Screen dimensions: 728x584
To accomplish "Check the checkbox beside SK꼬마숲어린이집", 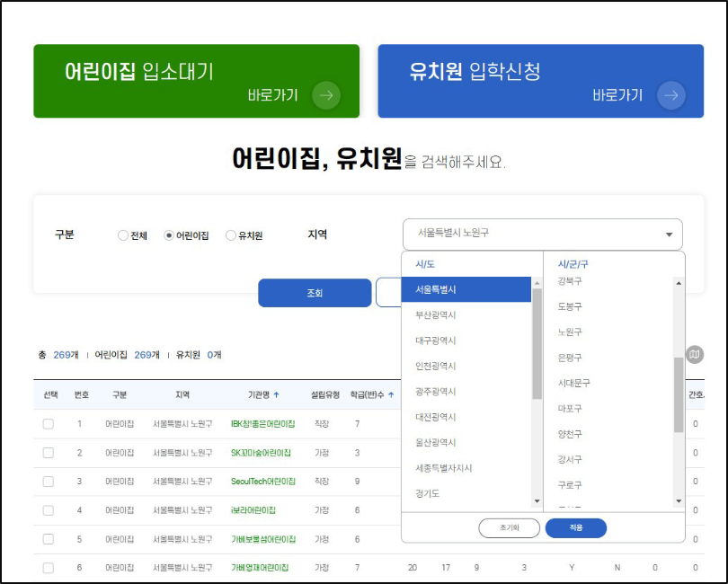I will 49,453.
